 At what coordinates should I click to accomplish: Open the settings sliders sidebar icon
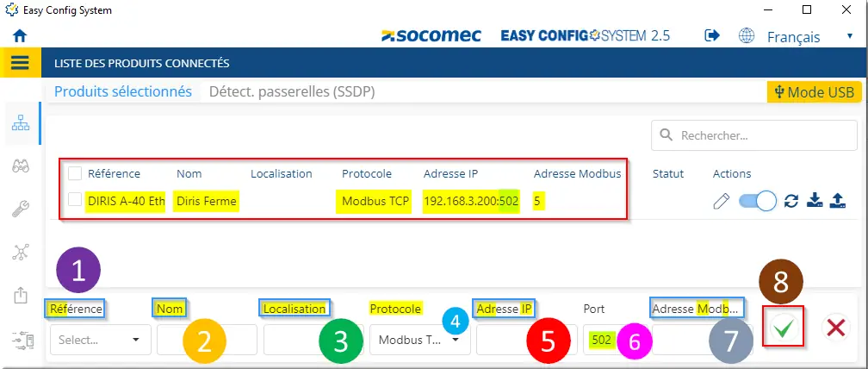pos(22,340)
